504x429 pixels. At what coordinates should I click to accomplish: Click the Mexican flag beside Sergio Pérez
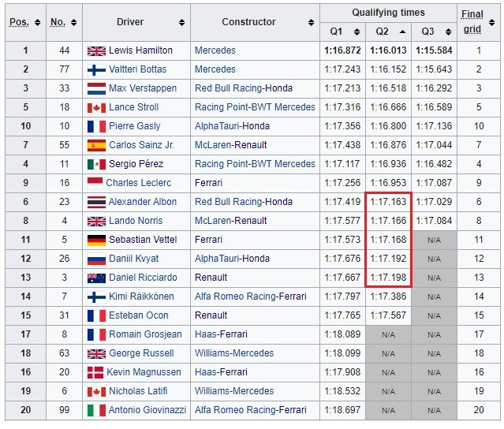click(96, 164)
